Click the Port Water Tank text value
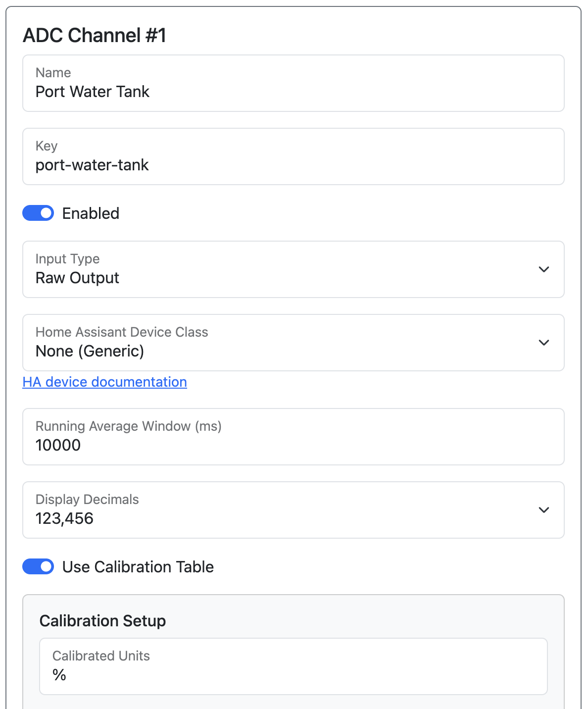This screenshot has width=588, height=709. pos(93,92)
